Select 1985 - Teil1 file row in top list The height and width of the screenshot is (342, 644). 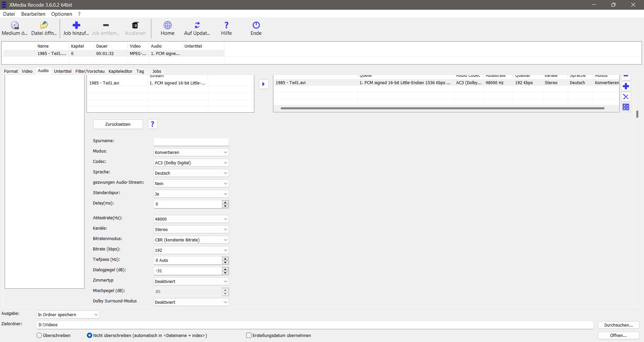tap(114, 54)
